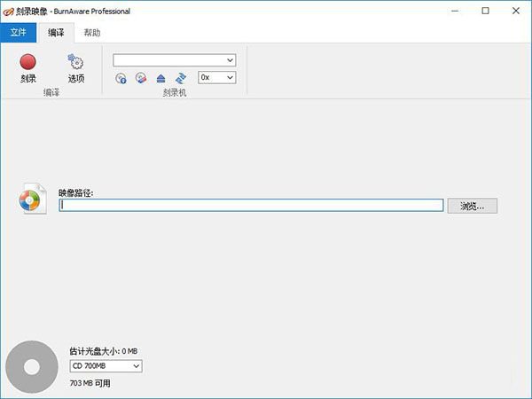Image resolution: width=532 pixels, height=399 pixels.
Task: Click the 浏览... (Browse) button
Action: [473, 206]
